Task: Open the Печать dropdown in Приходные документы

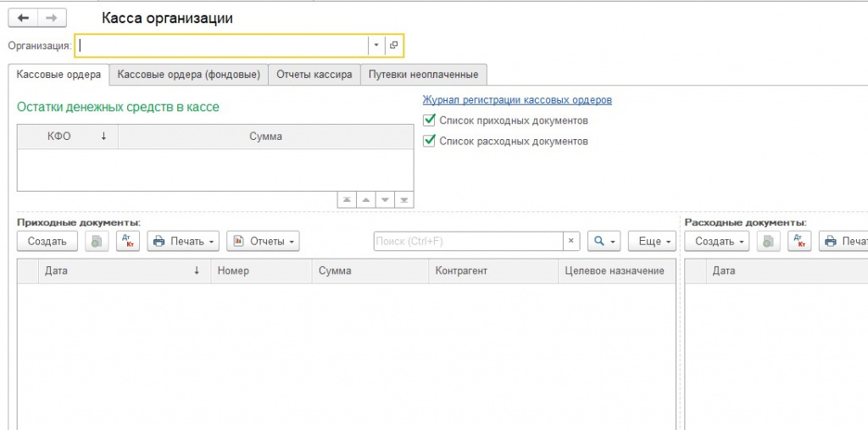Action: click(x=183, y=241)
